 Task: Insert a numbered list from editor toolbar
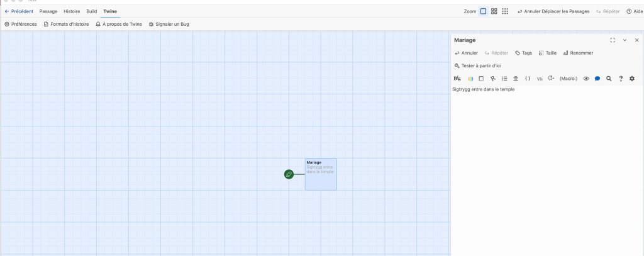[x=504, y=79]
